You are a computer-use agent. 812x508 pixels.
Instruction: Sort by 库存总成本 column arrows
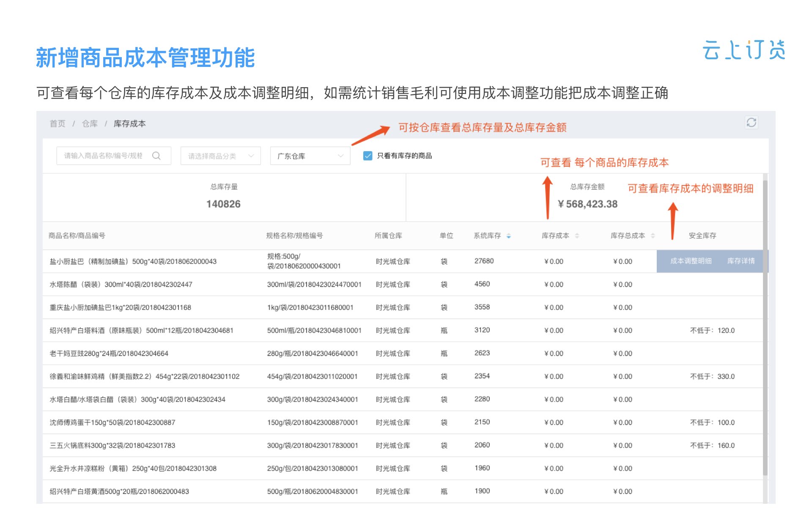pos(653,236)
